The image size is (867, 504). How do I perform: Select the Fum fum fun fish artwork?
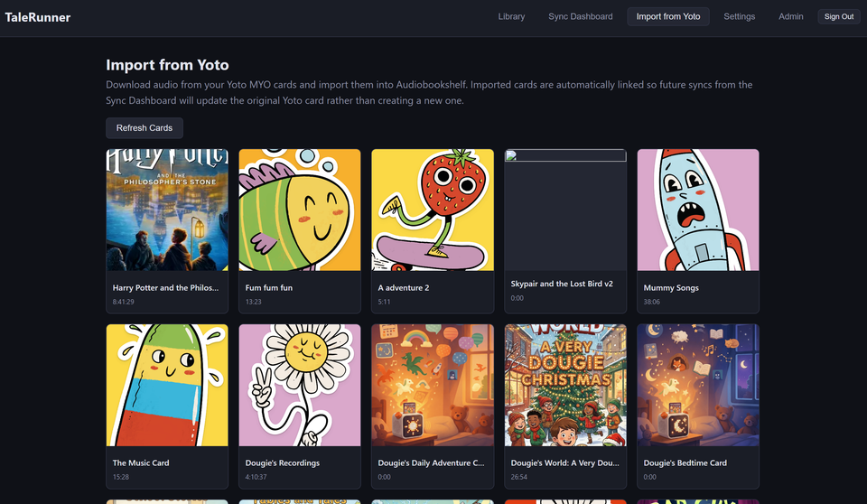coord(300,210)
